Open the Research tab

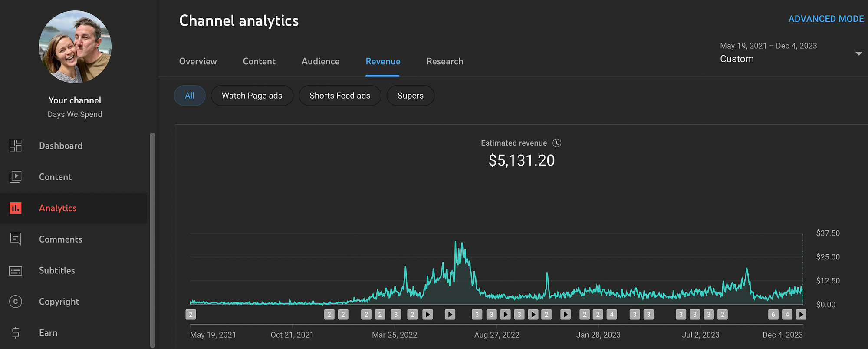coord(445,61)
